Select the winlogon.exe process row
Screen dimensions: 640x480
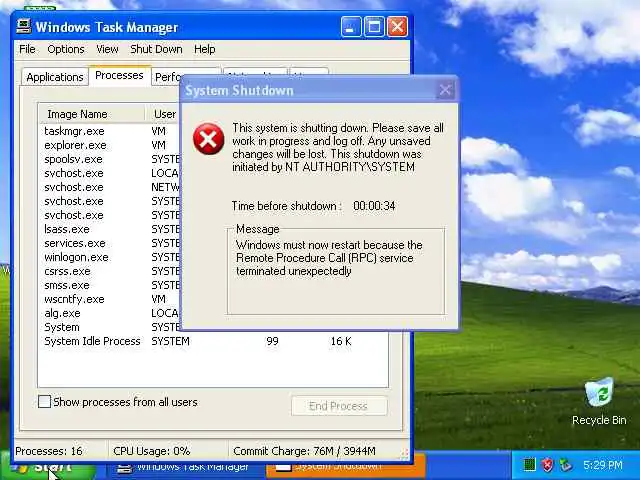pos(110,257)
